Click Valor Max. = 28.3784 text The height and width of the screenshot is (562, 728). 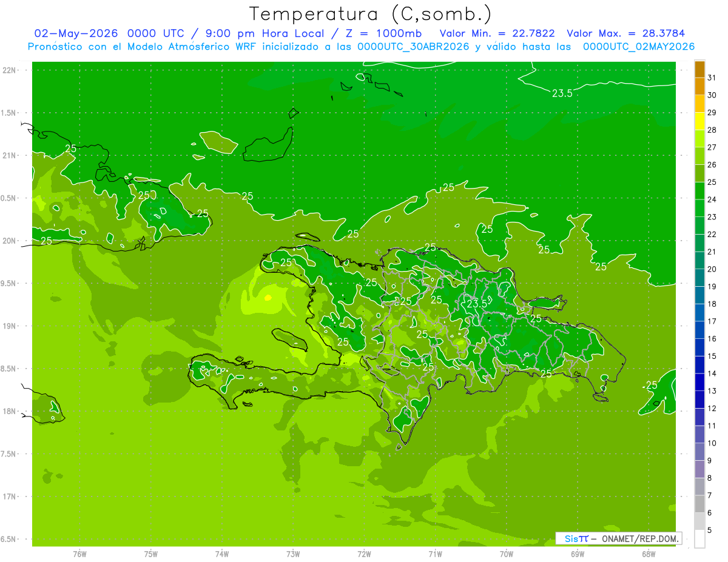(x=626, y=33)
